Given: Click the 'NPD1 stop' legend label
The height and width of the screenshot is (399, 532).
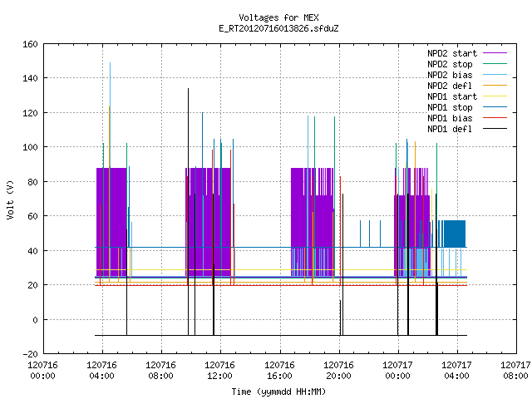Looking at the screenshot, I should click(450, 107).
